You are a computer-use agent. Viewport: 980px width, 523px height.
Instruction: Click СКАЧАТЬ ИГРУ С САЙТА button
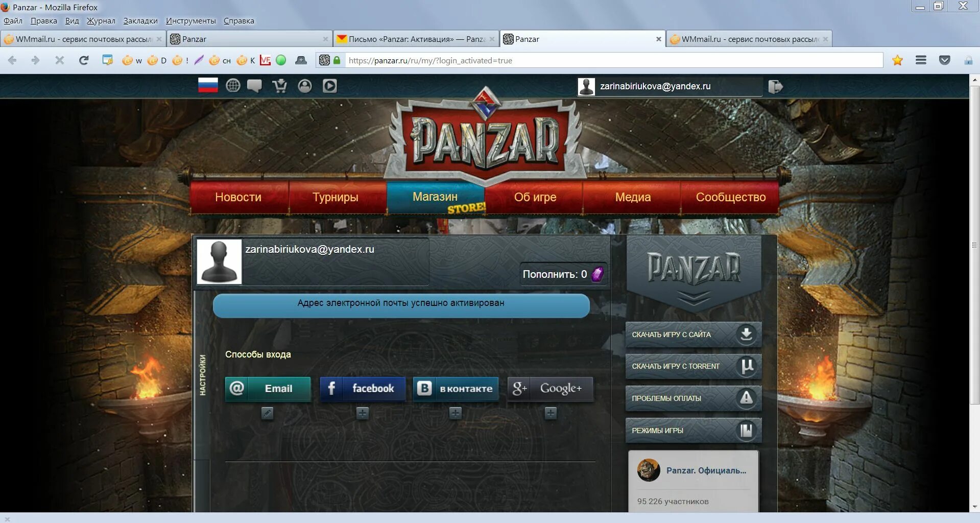tap(694, 335)
